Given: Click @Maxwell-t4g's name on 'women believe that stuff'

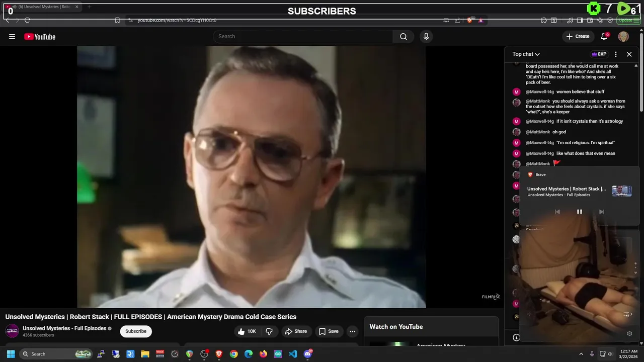Looking at the screenshot, I should point(540,92).
